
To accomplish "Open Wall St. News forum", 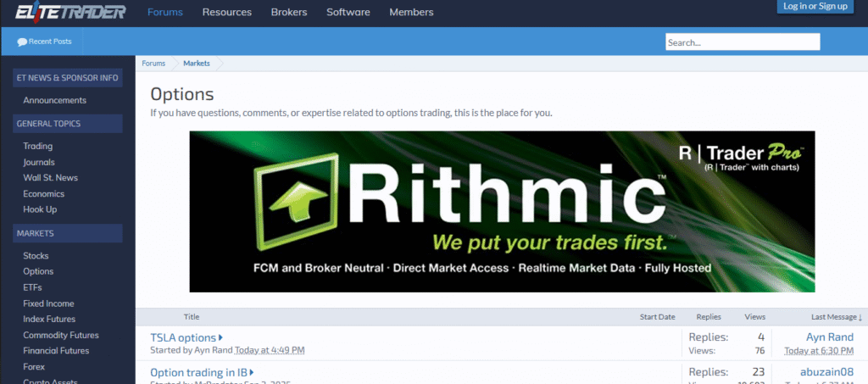I will coord(50,178).
